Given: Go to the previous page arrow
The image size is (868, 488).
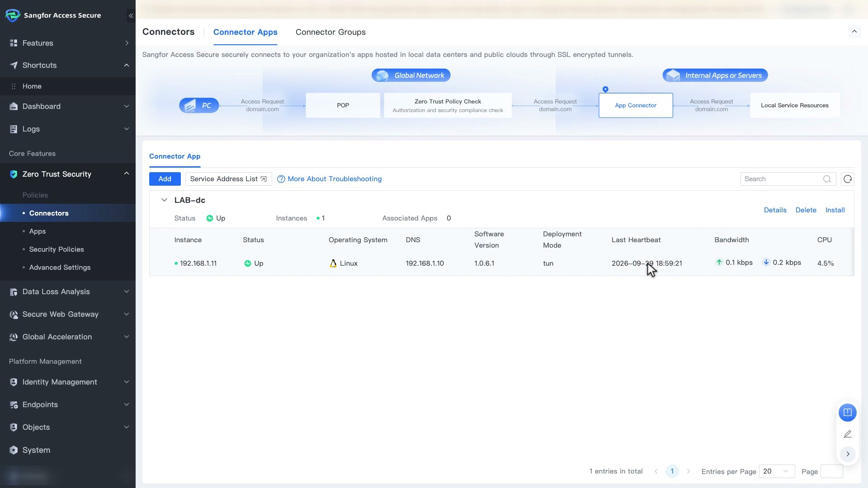Looking at the screenshot, I should coord(656,471).
